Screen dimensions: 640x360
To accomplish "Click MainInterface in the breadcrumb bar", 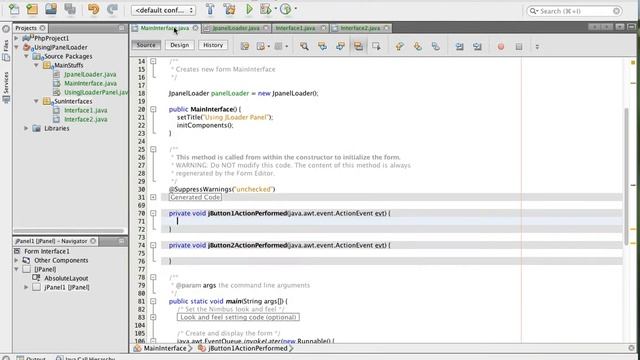I will click(164, 348).
